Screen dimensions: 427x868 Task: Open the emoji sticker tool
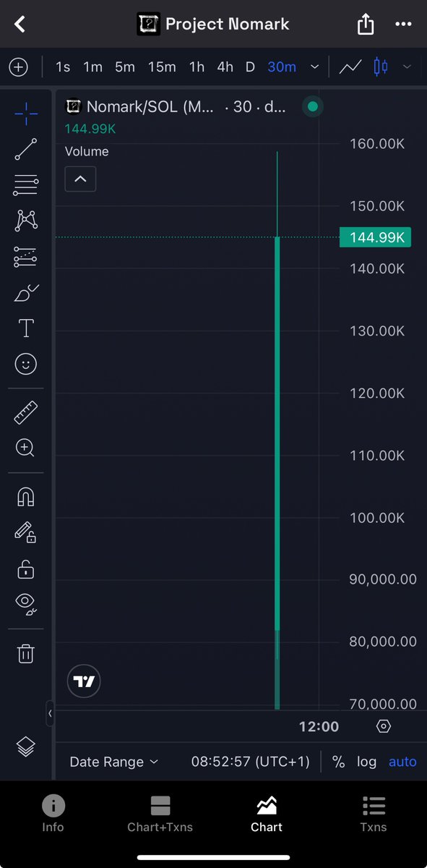tap(26, 364)
